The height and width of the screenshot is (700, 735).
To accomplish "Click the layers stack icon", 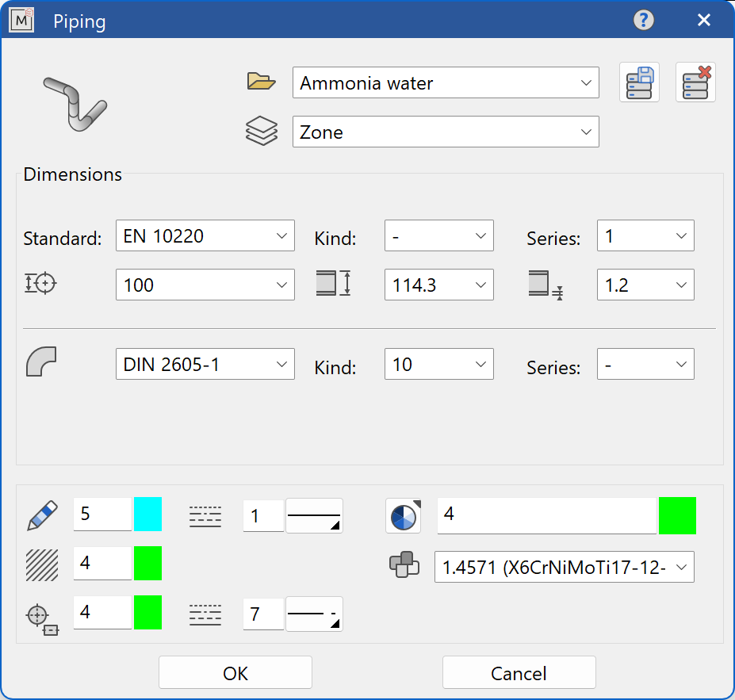I will (x=262, y=131).
